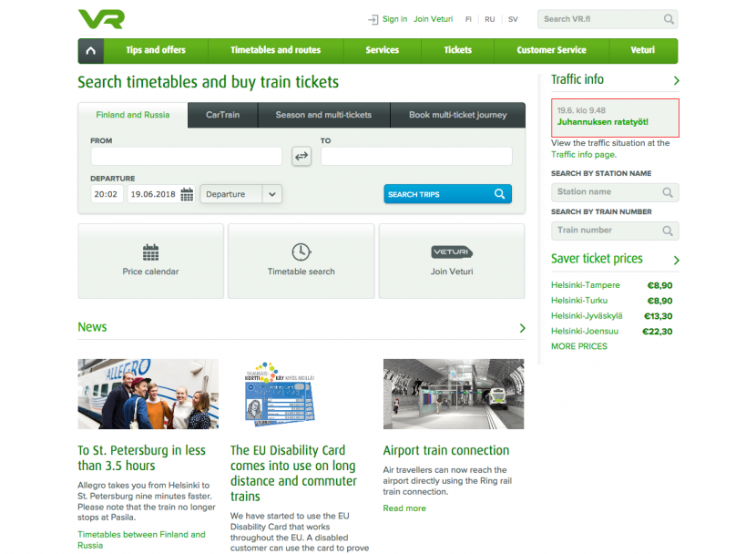Open Timetables and routes menu
This screenshot has height=554, width=756.
[x=275, y=50]
